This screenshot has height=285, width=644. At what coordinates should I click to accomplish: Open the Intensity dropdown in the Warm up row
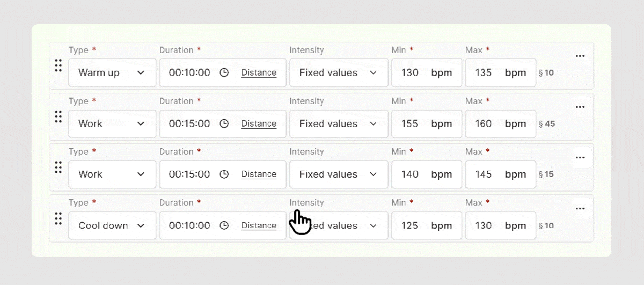(x=339, y=73)
